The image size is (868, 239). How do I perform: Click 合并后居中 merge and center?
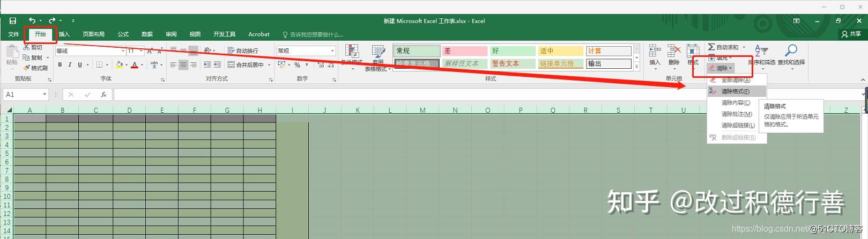coord(246,64)
